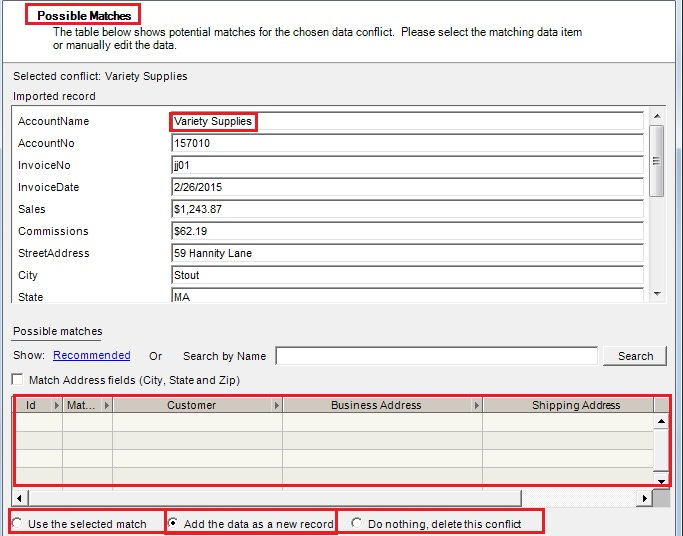Choose 'Do nothing, delete this conflict' option
Image resolution: width=683 pixels, height=536 pixels.
[x=356, y=523]
